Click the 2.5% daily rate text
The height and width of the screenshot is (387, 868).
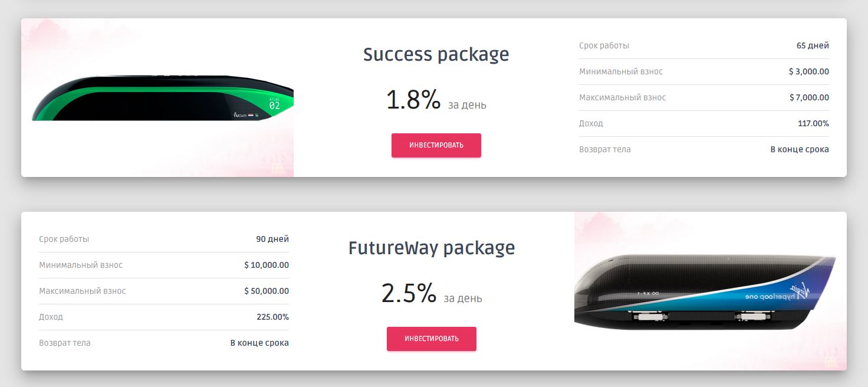pos(409,294)
